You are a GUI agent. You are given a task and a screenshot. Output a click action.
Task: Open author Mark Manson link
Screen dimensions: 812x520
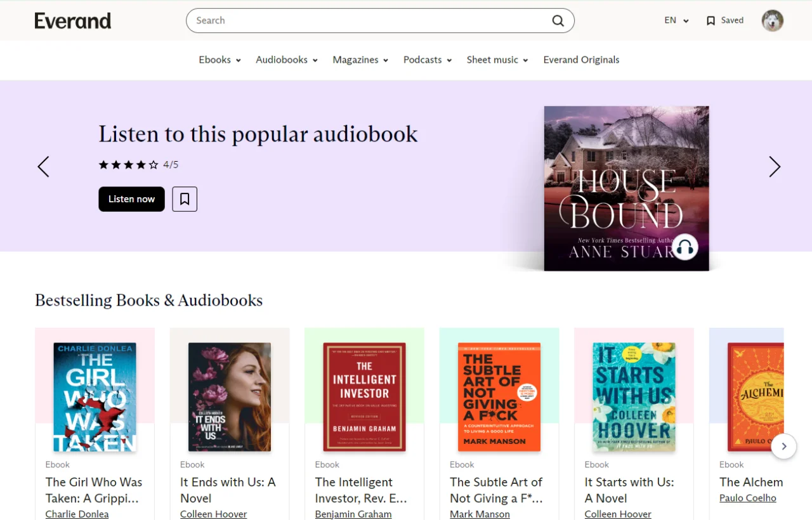[480, 514]
